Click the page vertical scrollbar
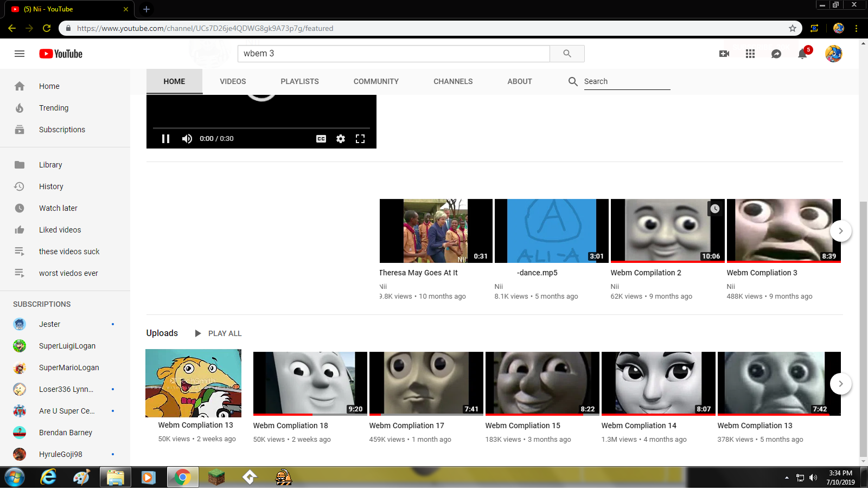The height and width of the screenshot is (490, 868). (863, 330)
